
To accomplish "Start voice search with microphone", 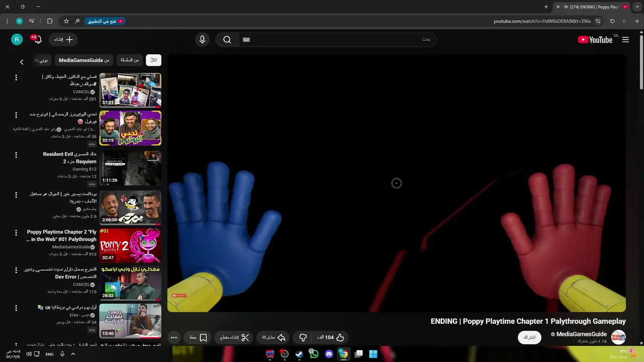I will 202,40.
